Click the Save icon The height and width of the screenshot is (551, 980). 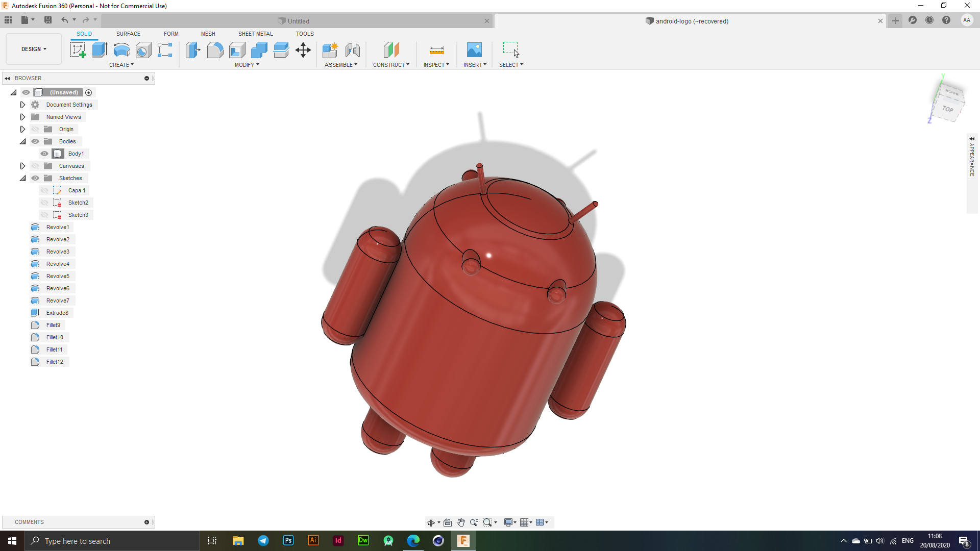coord(48,20)
